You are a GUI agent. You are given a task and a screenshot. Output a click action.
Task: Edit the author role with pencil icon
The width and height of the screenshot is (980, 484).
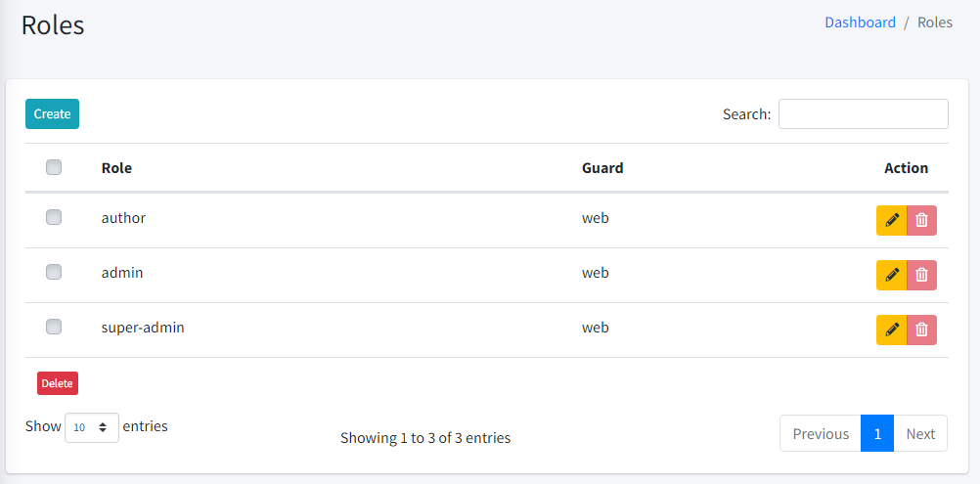pos(891,220)
